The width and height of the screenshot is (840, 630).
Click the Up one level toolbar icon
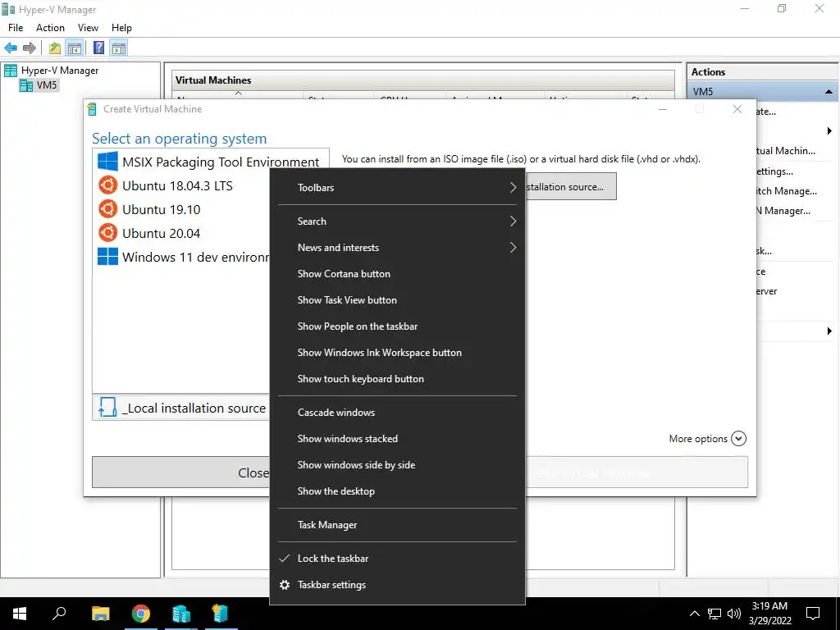coord(55,48)
